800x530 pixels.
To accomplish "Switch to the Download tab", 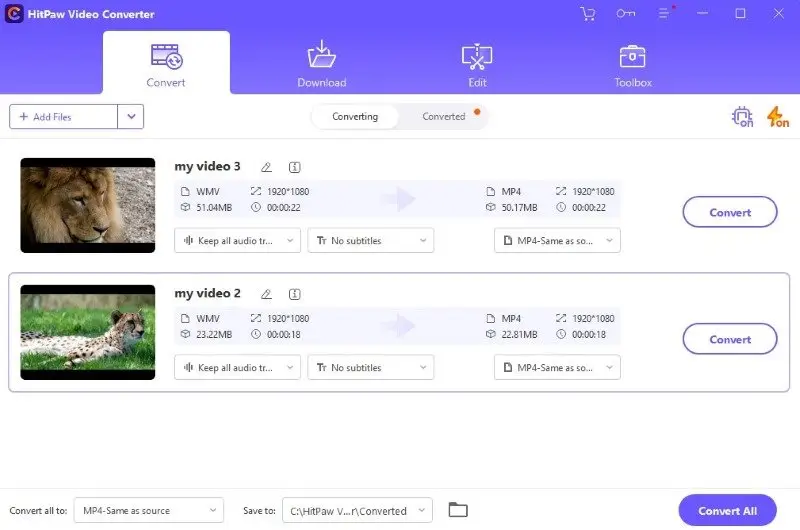I will [x=321, y=63].
